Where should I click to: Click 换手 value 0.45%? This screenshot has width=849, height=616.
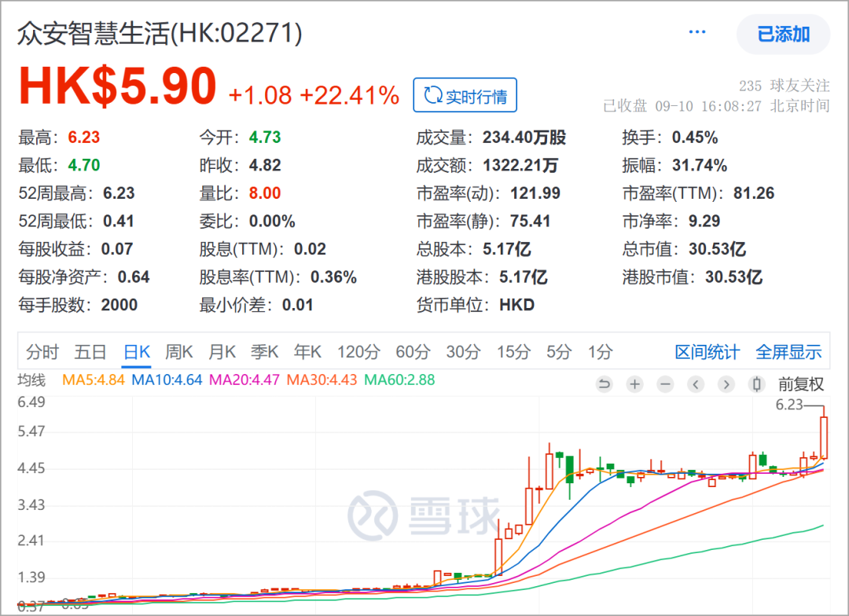click(695, 137)
